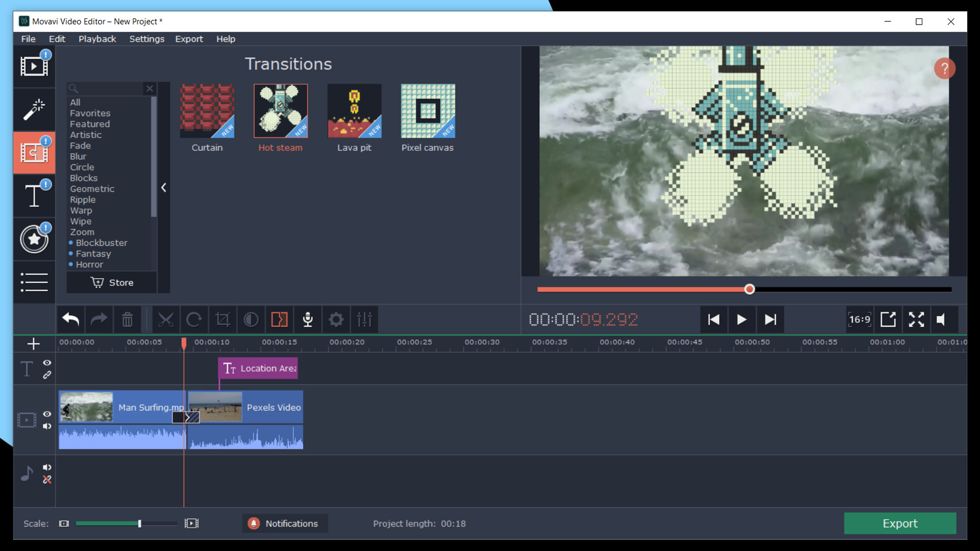Open the Playback menu

(97, 39)
